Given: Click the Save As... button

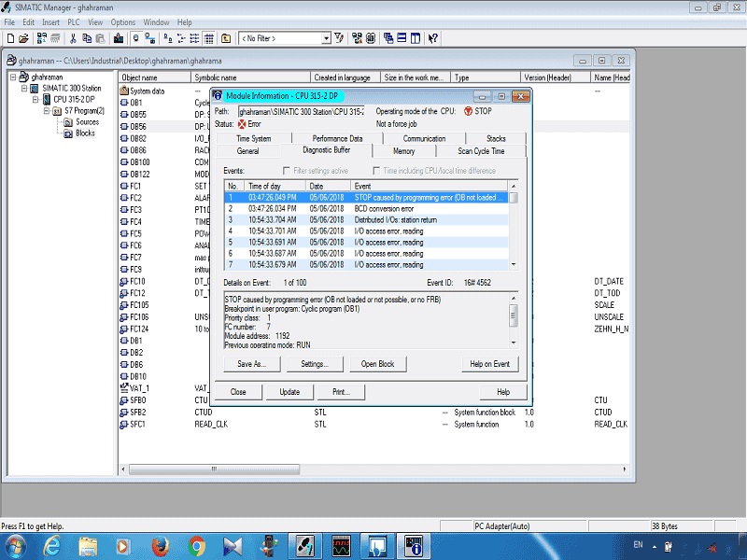Looking at the screenshot, I should (x=251, y=364).
